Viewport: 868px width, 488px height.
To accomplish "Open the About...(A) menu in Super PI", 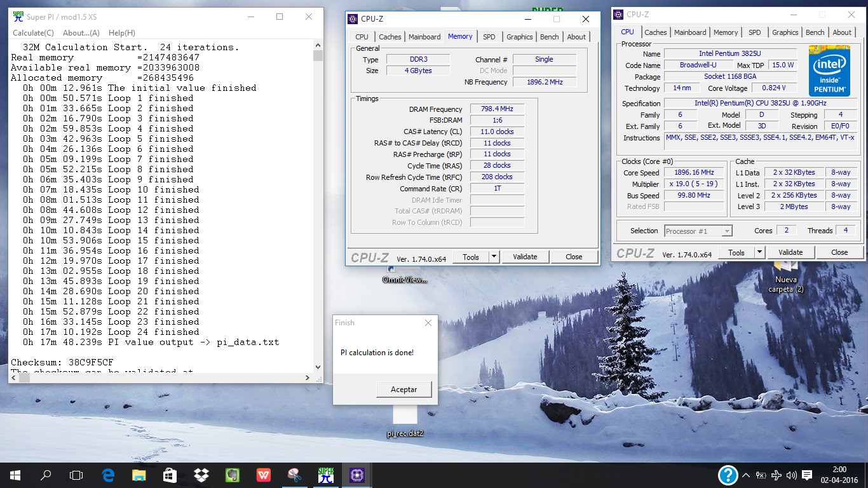I will pyautogui.click(x=81, y=33).
